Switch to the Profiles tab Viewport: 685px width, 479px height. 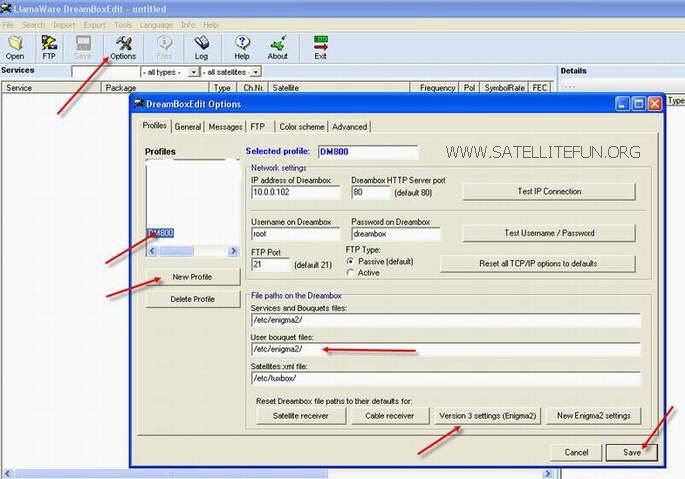click(155, 125)
